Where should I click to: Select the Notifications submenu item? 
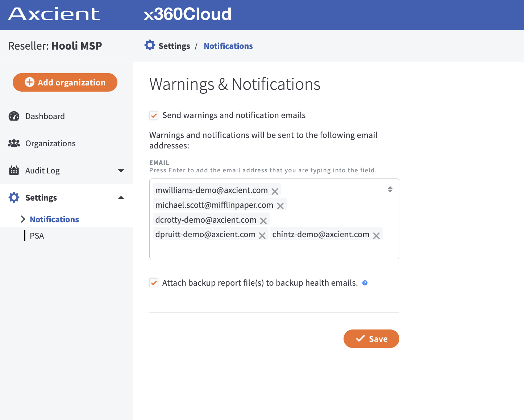pyautogui.click(x=54, y=219)
